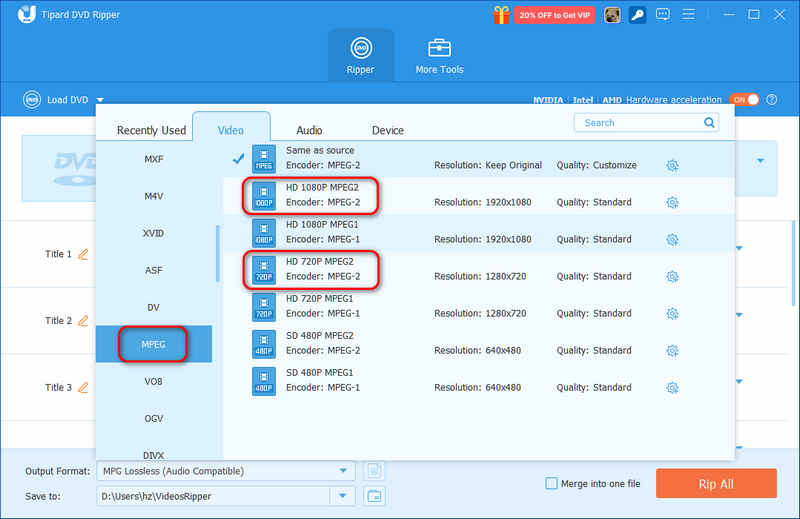This screenshot has width=800, height=519.
Task: Choose the Same as source MPEG icon
Action: tap(264, 159)
